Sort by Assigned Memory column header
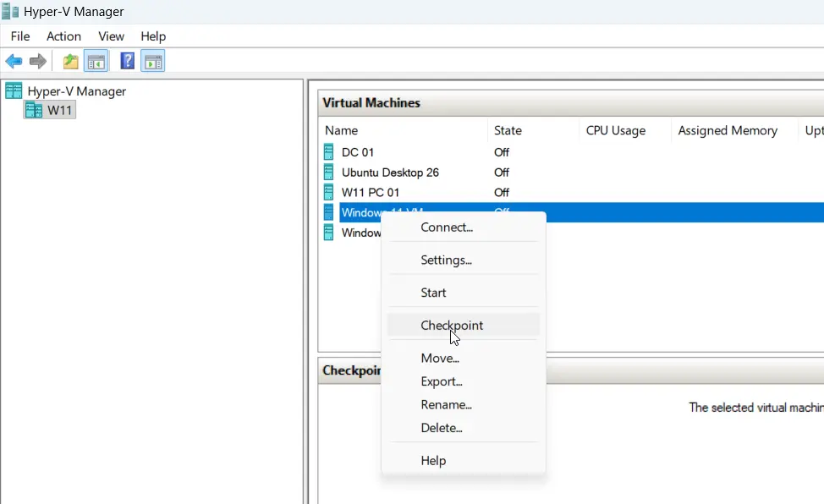Screen dimensions: 824x504 pos(734,130)
